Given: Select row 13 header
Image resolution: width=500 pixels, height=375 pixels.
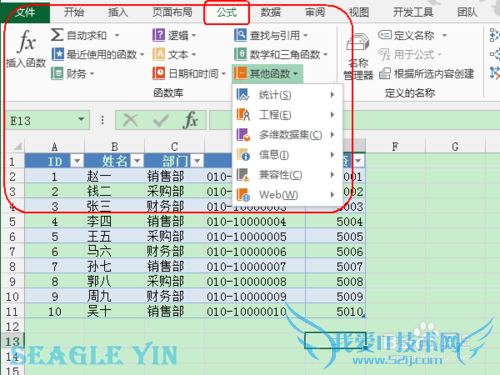Looking at the screenshot, I should [12, 341].
